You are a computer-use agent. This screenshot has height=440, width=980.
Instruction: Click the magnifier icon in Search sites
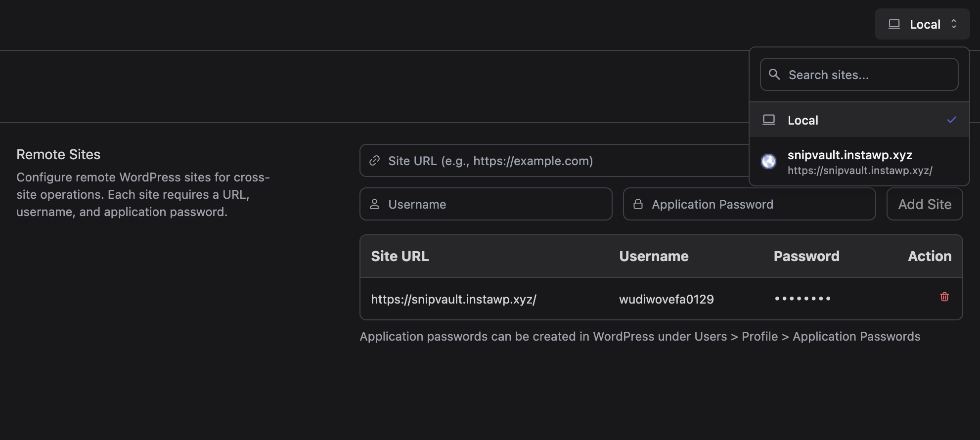tap(774, 75)
